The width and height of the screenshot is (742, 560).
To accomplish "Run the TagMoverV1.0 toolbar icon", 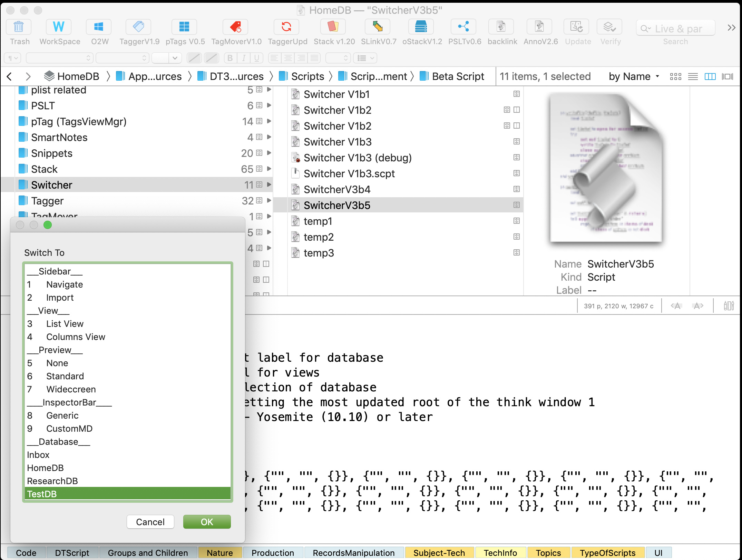I will [236, 27].
